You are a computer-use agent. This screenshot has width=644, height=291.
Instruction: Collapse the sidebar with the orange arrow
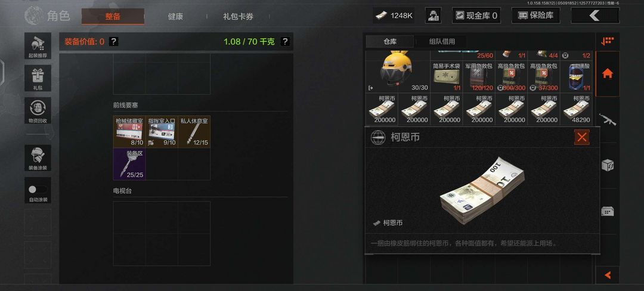point(608,275)
